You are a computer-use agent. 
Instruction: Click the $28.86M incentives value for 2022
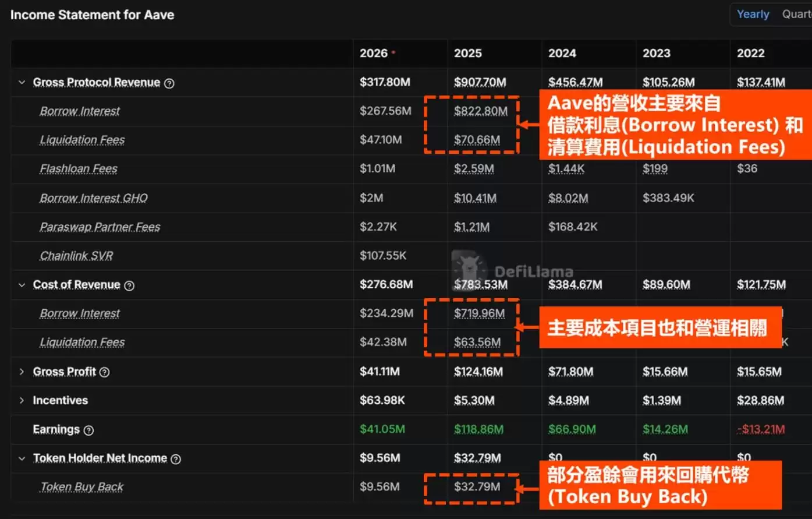point(760,400)
